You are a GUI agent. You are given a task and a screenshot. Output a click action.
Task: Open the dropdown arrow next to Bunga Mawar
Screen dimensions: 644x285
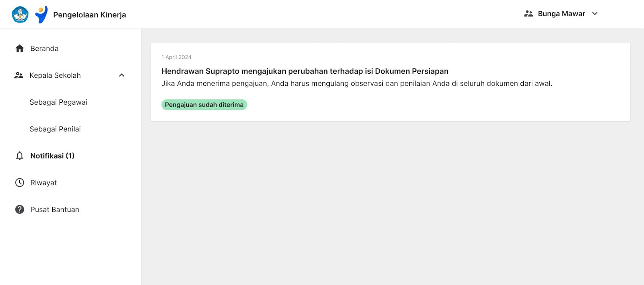595,14
